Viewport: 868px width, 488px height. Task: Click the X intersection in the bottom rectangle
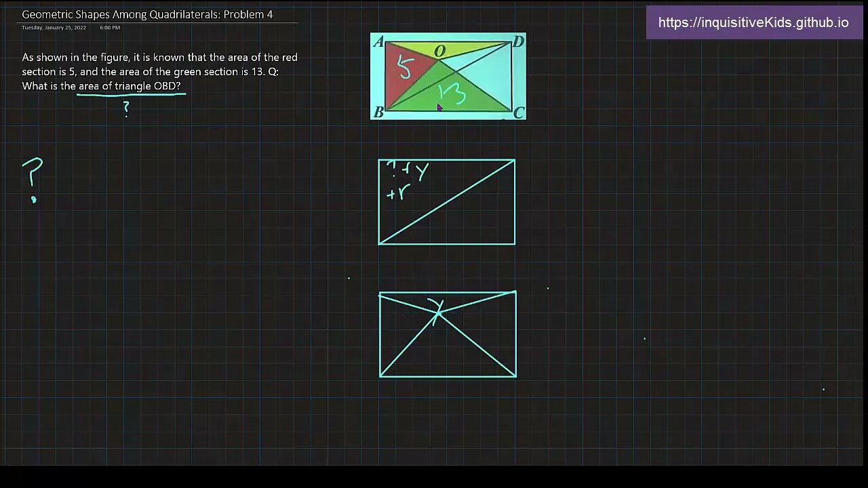(439, 313)
